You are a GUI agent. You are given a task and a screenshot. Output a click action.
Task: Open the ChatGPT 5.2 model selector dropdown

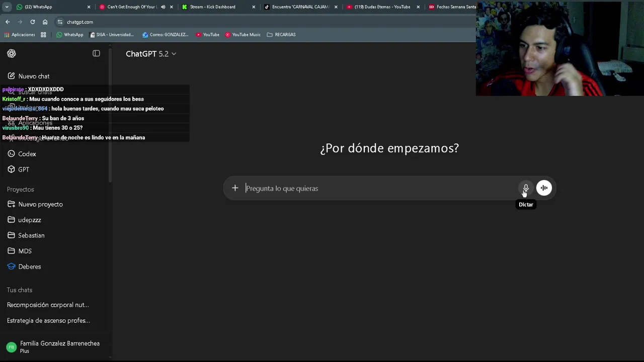[151, 54]
